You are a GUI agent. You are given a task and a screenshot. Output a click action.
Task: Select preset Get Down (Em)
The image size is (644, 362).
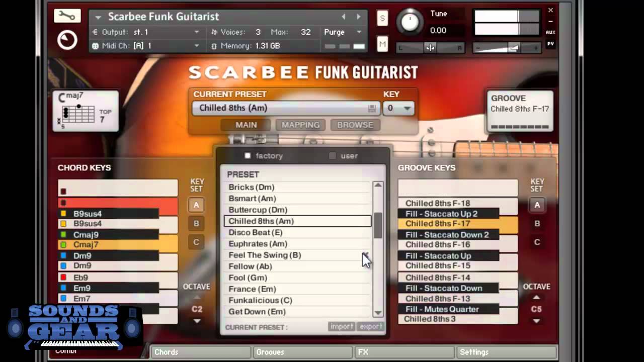coord(297,312)
